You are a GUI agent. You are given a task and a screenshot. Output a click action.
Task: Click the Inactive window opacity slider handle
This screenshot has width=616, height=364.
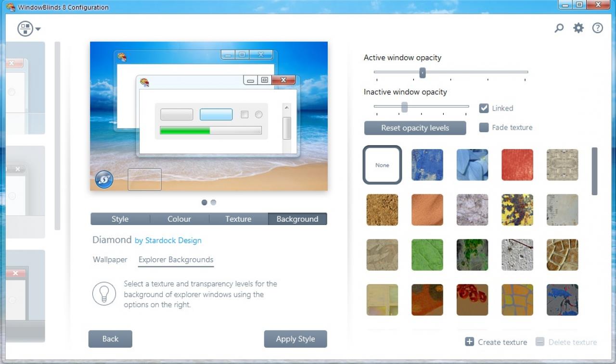coord(405,107)
